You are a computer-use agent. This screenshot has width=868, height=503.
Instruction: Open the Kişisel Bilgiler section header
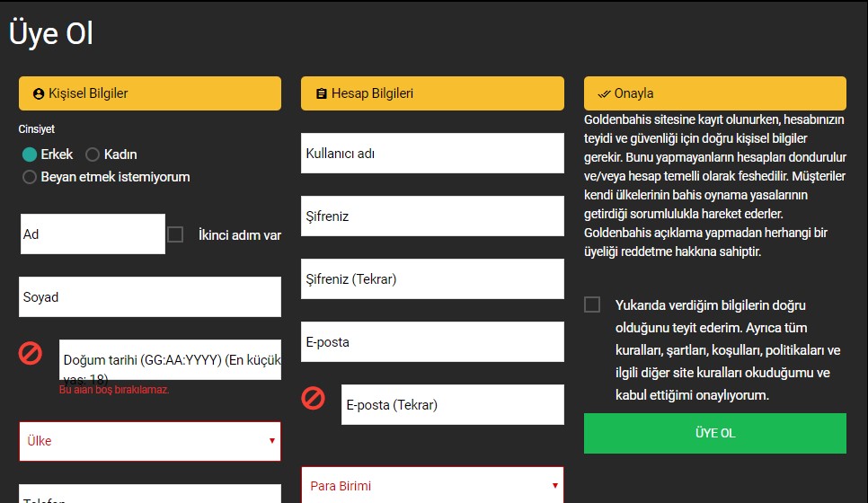click(x=150, y=93)
